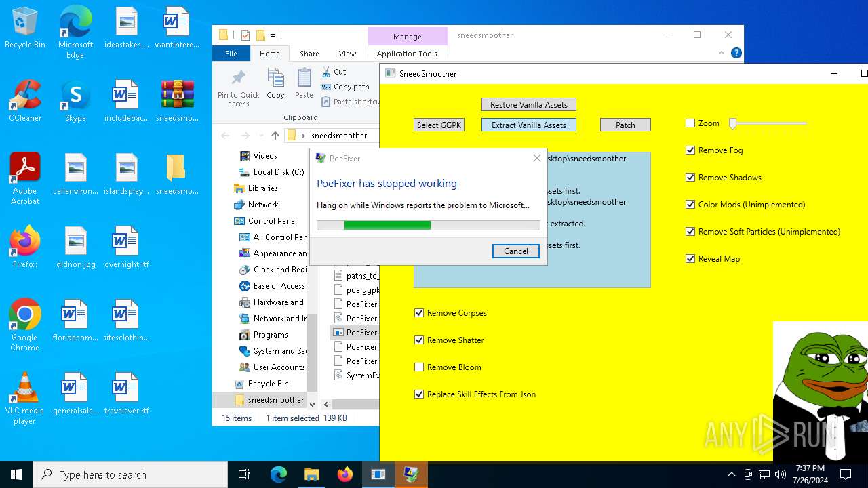Show hidden system tray icons
The image size is (868, 488).
coord(731,474)
